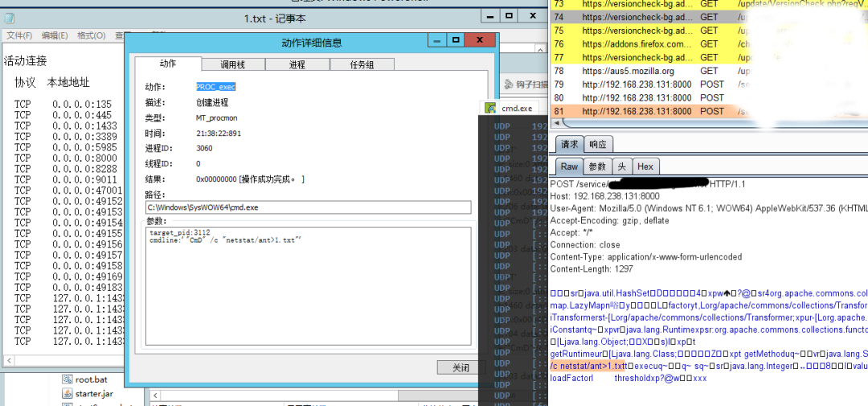Select the Hex view tab
Viewport: 868px width, 406px height.
645,166
